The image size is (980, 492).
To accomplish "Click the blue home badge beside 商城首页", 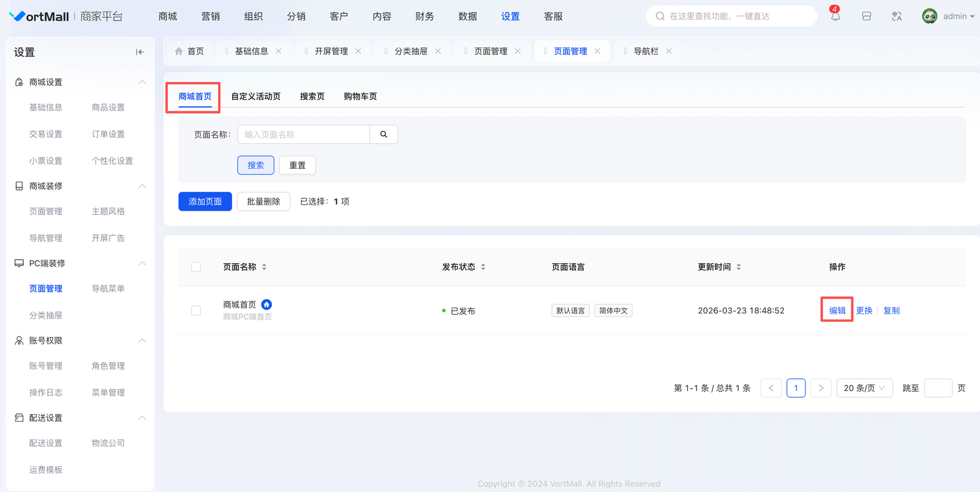I will click(266, 305).
